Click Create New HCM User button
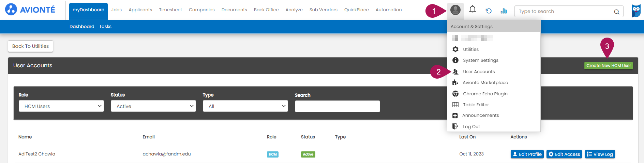644x163 pixels. (x=609, y=66)
